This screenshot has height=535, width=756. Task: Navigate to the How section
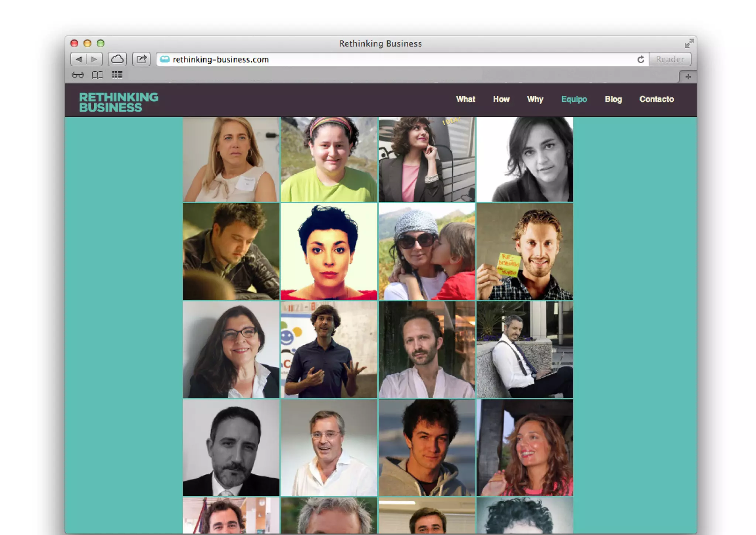click(501, 99)
